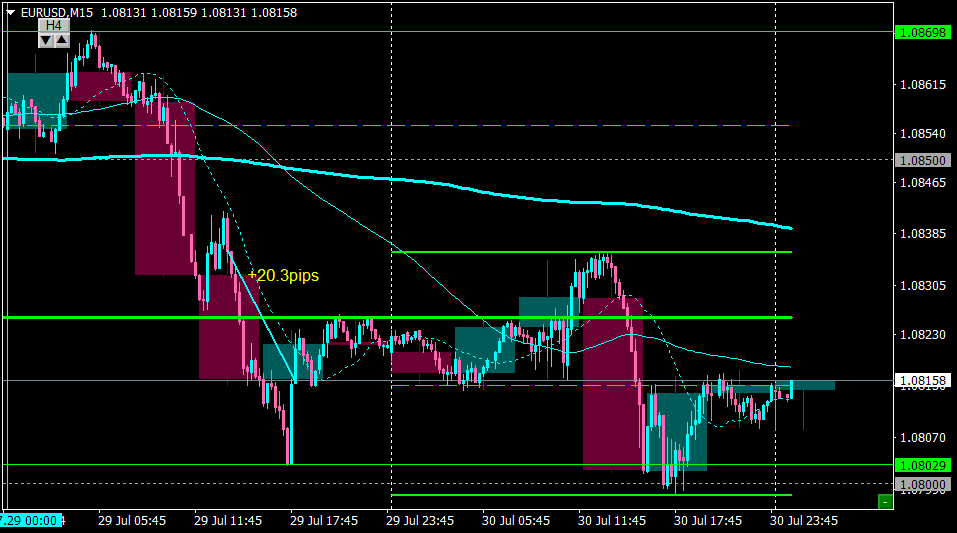Image resolution: width=957 pixels, height=533 pixels.
Task: Click the gray 1.08000 price level tag
Action: point(922,484)
